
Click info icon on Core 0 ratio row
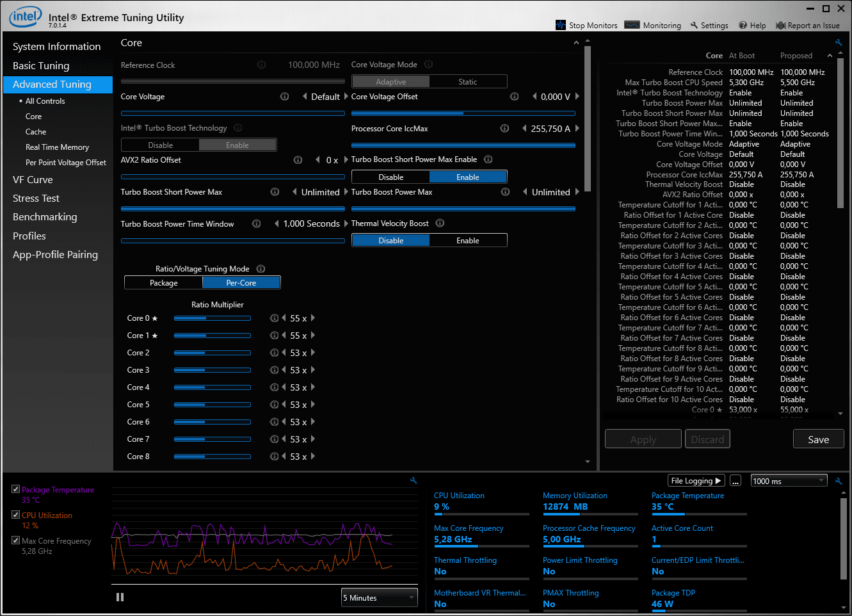(274, 318)
